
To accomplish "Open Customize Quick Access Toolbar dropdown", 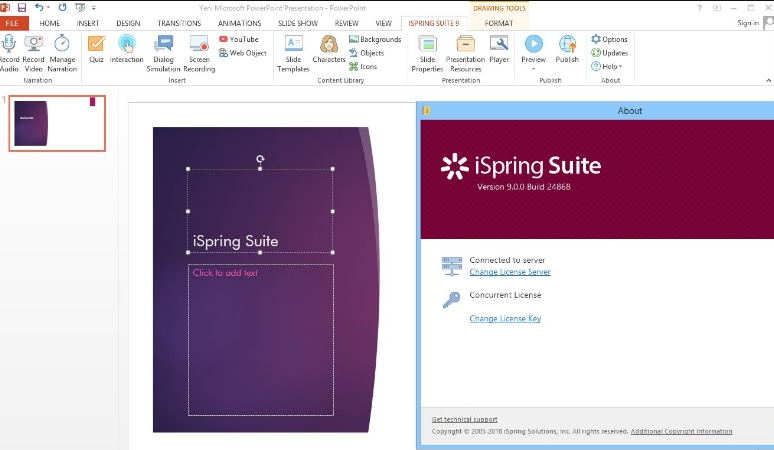I will (93, 8).
